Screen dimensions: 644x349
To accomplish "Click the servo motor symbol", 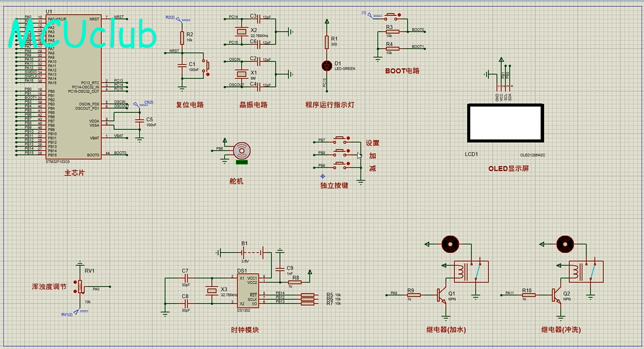I will coord(242,151).
